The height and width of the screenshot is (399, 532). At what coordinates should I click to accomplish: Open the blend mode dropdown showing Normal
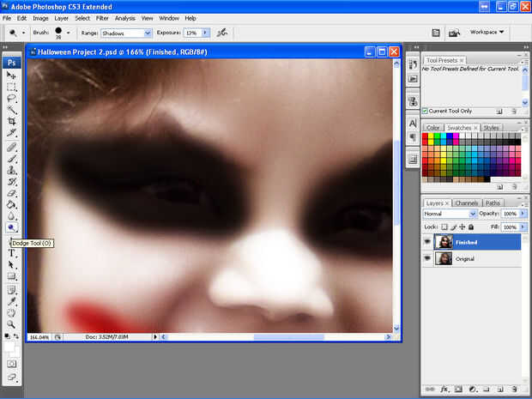(x=450, y=214)
